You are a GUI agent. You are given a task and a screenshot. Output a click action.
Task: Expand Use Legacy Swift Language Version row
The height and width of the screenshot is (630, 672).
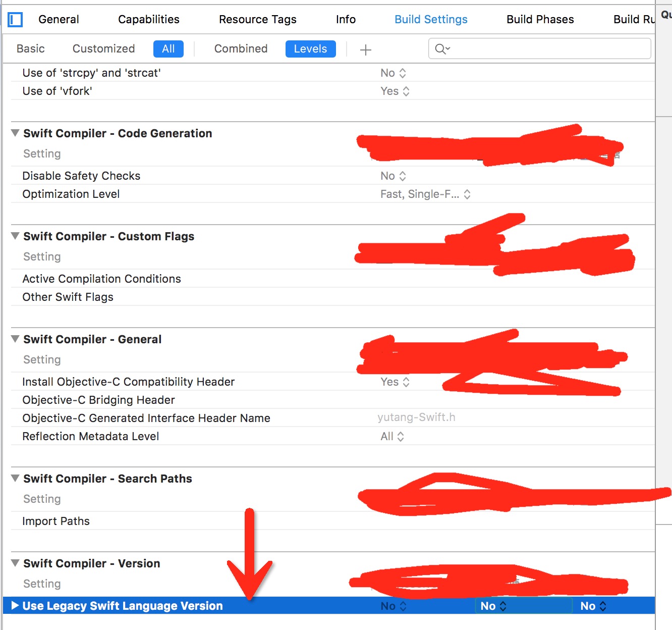[15, 605]
